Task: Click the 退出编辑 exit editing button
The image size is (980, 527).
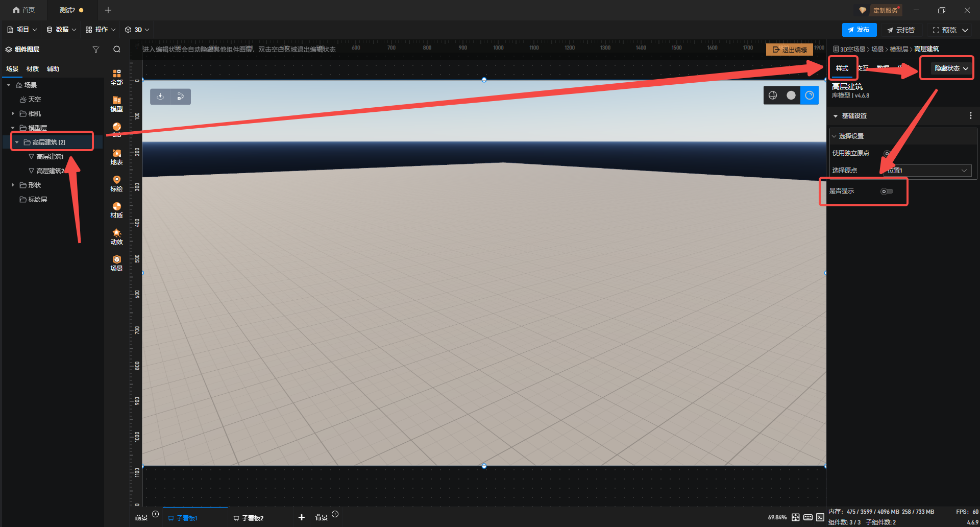Action: [x=790, y=50]
